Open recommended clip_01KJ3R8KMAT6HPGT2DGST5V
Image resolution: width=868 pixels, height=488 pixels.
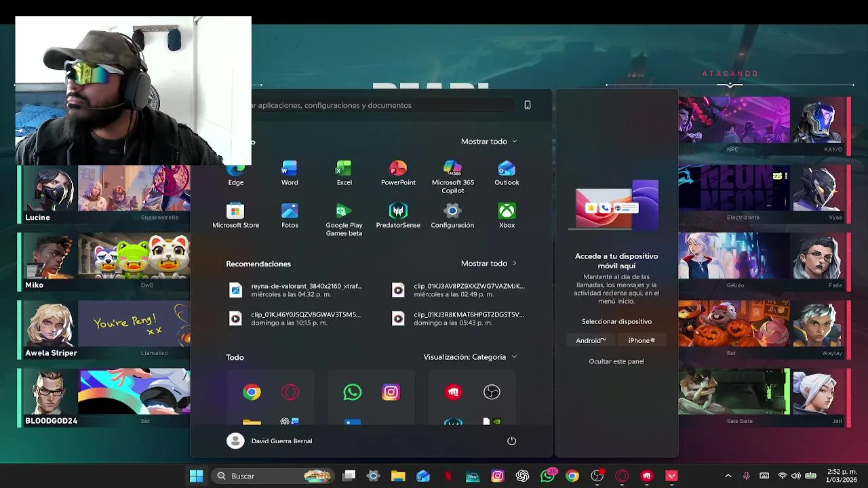459,319
